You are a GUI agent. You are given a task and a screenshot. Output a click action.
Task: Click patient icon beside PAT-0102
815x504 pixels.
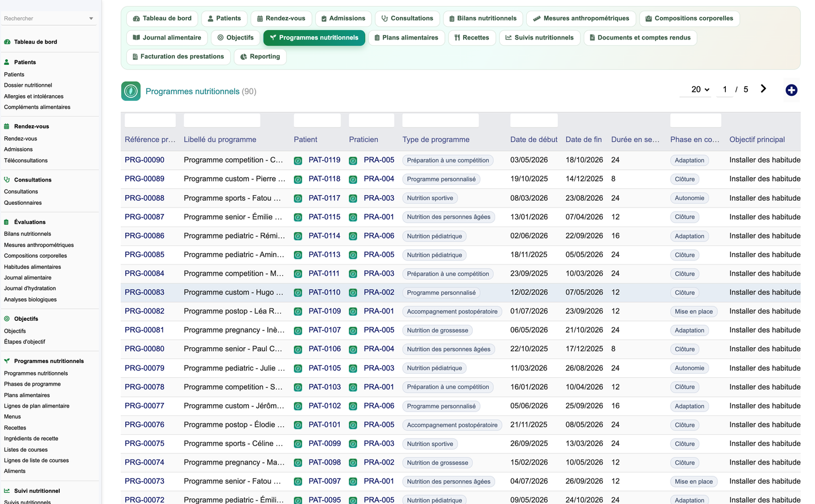[x=298, y=406]
